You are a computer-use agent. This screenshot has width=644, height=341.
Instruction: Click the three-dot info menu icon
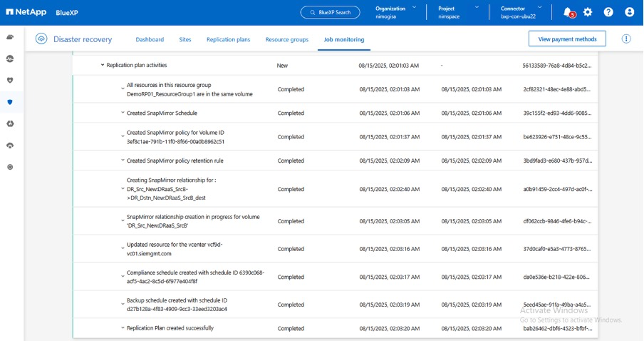point(626,39)
